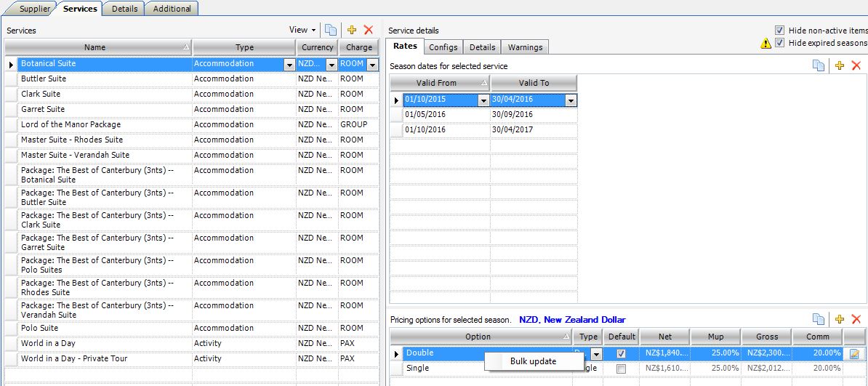Click the copy icon in Services toolbar
This screenshot has width=868, height=386.
click(x=331, y=30)
